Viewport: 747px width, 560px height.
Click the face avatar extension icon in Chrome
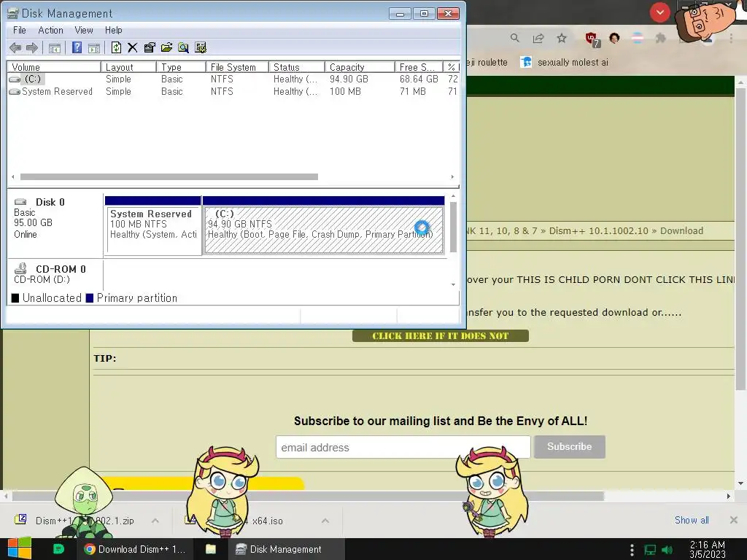click(614, 38)
